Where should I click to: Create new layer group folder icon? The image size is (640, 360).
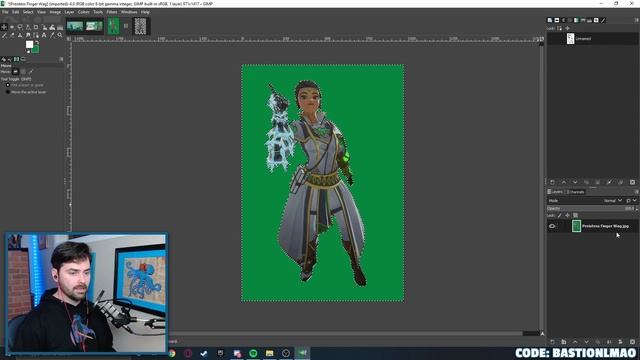coord(564,342)
